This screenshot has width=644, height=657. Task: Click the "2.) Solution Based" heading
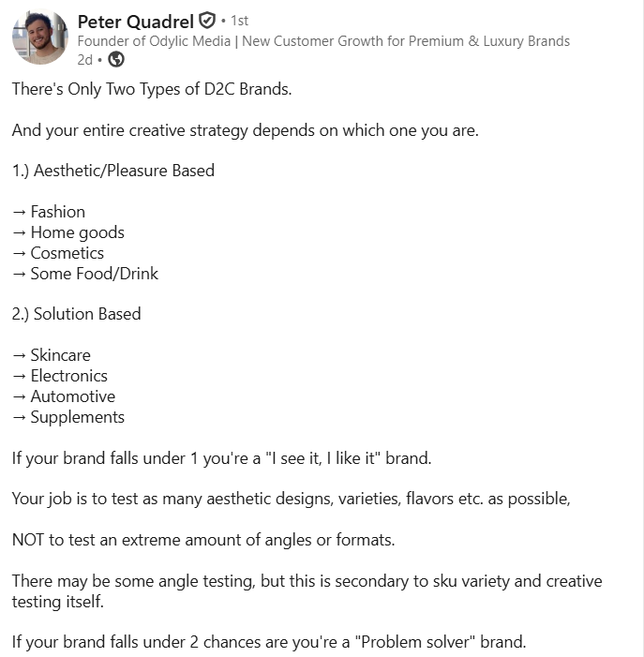click(77, 314)
